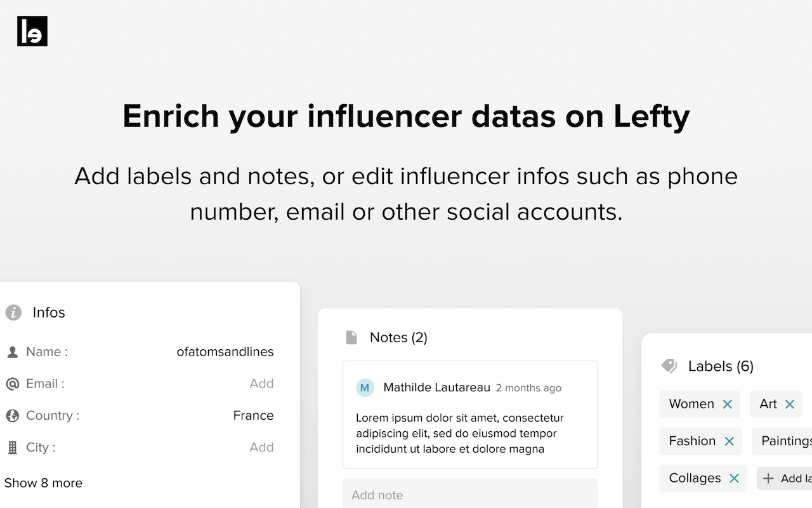Click the Add label plus button
The width and height of the screenshot is (812, 508).
pyautogui.click(x=784, y=478)
